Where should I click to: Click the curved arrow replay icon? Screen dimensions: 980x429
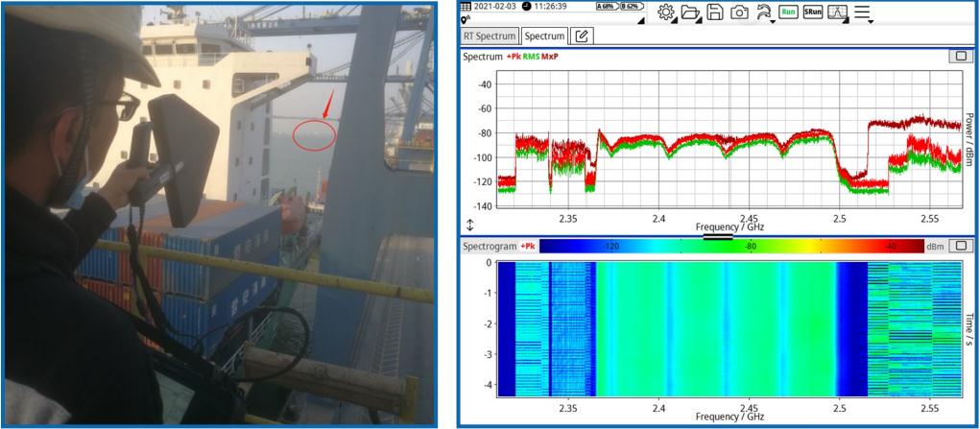(x=764, y=12)
